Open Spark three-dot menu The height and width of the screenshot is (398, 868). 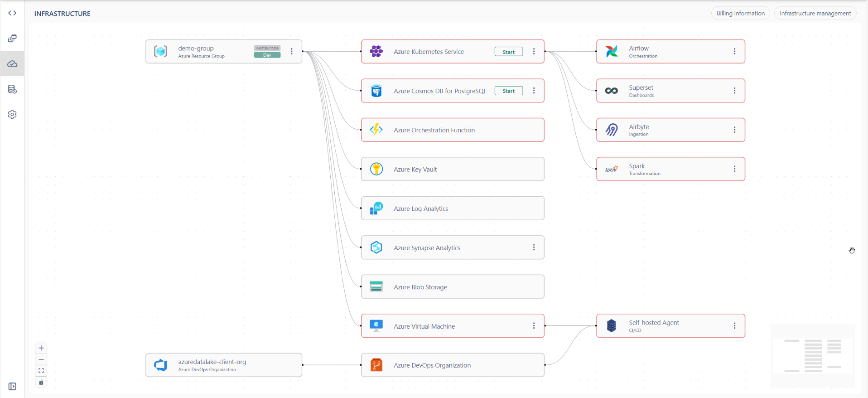click(x=735, y=169)
